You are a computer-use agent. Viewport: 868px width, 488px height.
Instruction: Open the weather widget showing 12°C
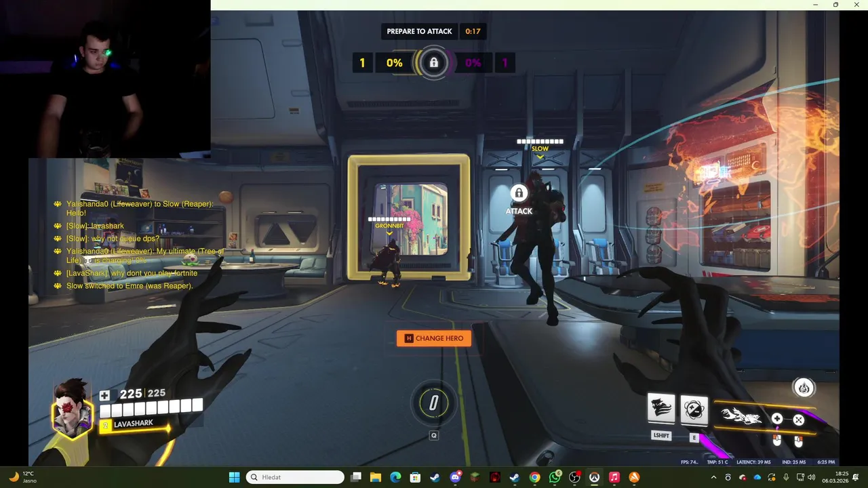[x=22, y=477]
